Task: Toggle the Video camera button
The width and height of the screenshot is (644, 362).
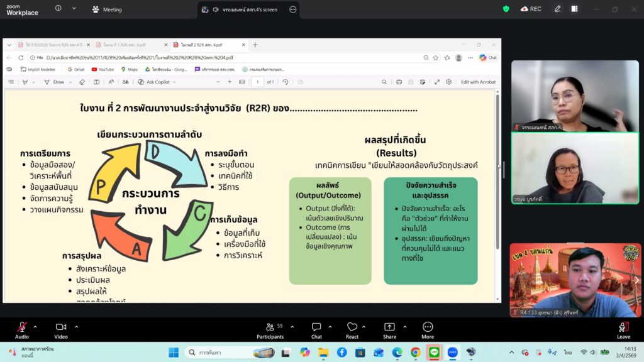Action: pos(61,328)
